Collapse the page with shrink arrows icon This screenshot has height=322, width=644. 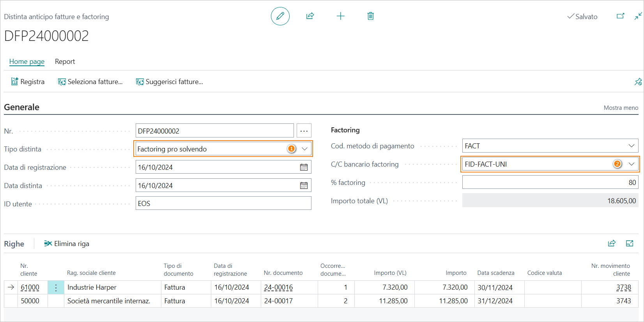pyautogui.click(x=638, y=16)
